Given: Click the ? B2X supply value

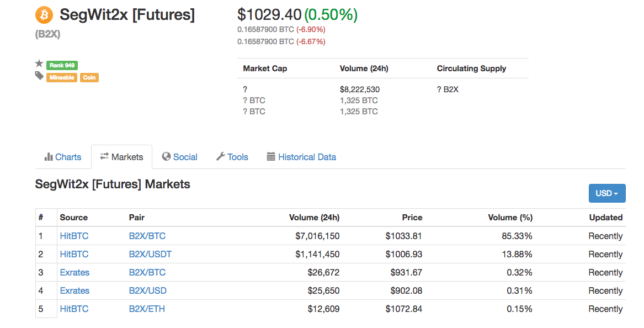Looking at the screenshot, I should [448, 89].
